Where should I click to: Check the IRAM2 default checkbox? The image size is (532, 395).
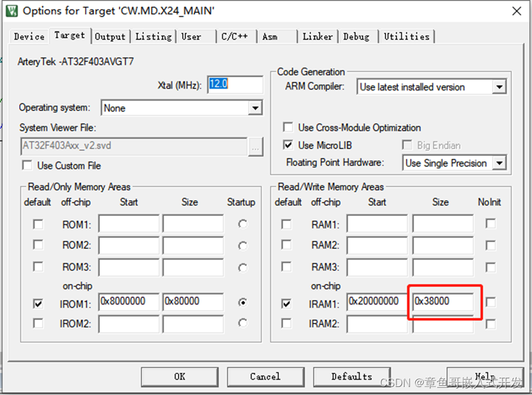point(286,323)
